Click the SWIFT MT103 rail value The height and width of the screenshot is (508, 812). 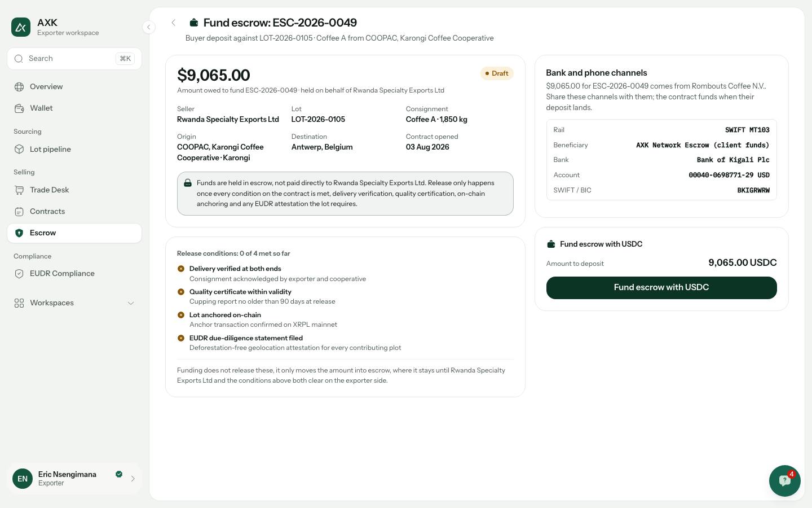pos(747,130)
